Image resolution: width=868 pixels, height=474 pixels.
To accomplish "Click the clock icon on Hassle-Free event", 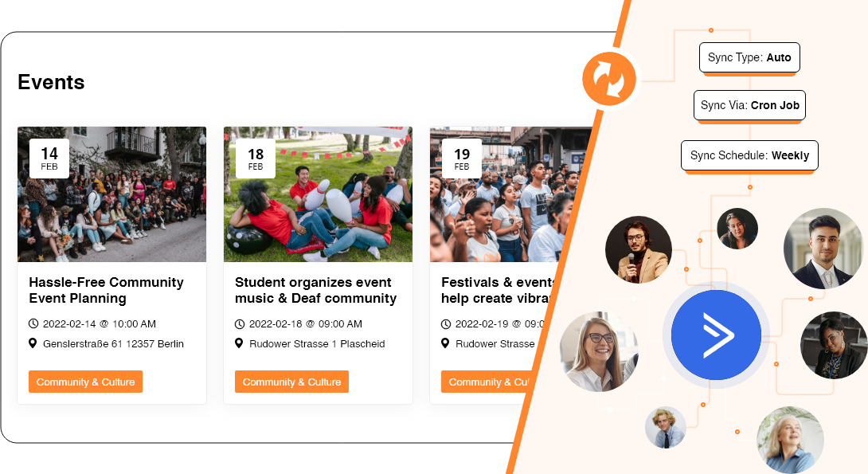I will click(x=33, y=324).
